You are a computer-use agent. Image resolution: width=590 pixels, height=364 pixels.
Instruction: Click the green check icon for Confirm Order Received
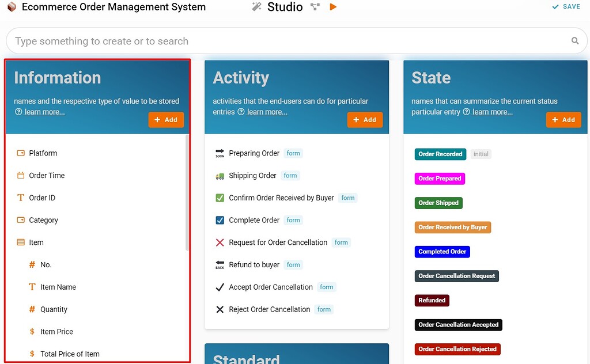point(220,198)
